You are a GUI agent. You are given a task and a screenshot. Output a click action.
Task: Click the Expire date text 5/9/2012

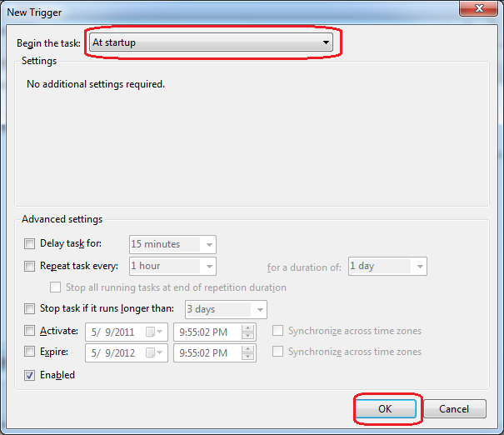pos(112,352)
